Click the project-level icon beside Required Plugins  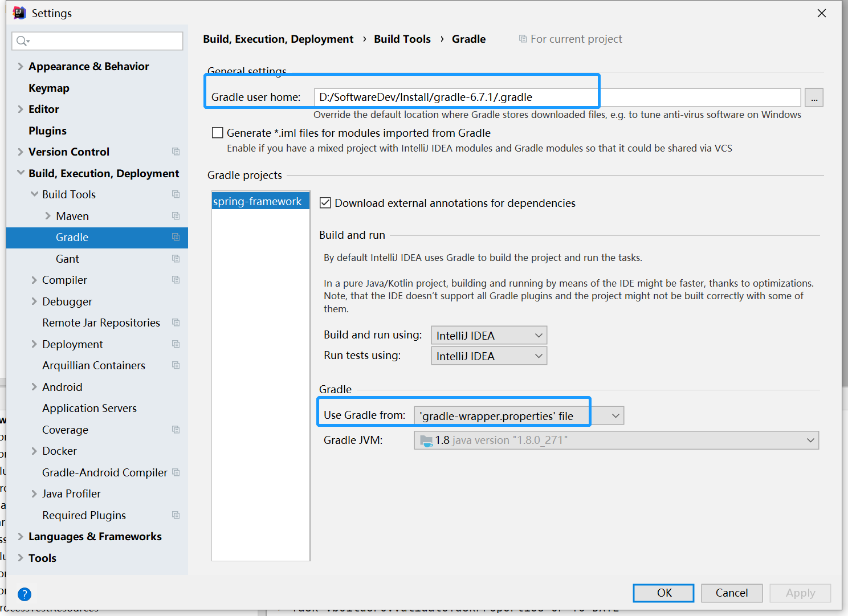(x=176, y=515)
